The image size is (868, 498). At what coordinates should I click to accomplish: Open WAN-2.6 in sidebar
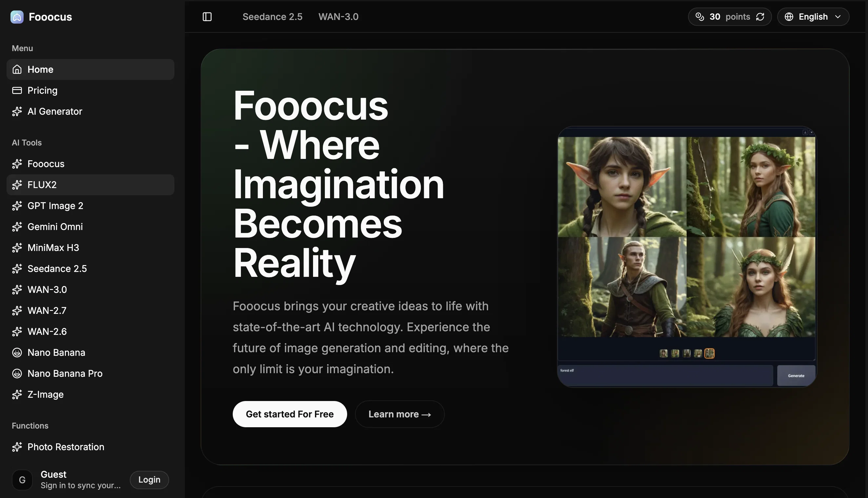tap(90, 332)
